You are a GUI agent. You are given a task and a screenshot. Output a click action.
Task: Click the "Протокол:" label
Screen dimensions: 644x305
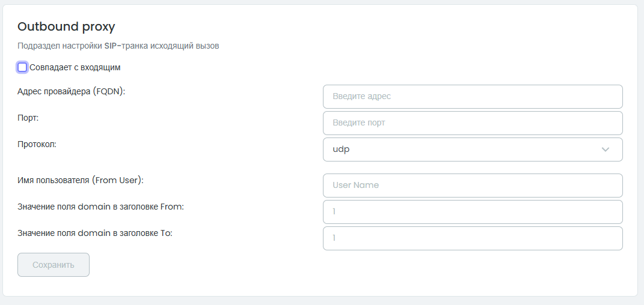37,144
